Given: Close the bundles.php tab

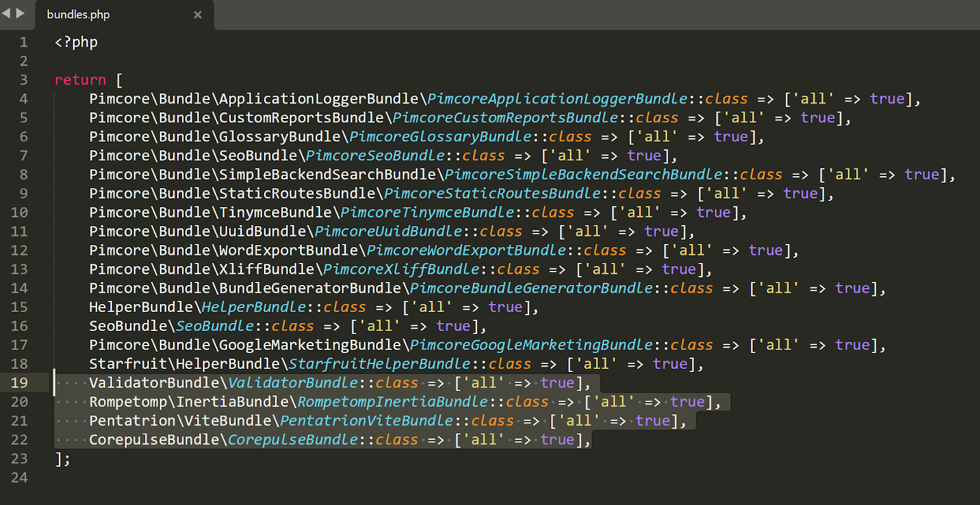Looking at the screenshot, I should coord(197,15).
